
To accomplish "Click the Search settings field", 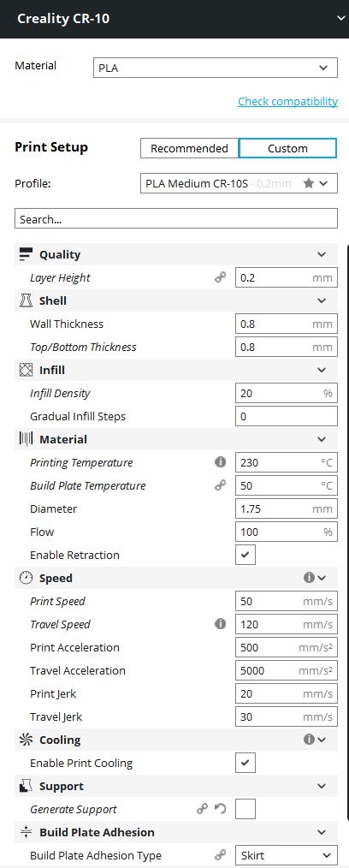I will click(x=176, y=218).
